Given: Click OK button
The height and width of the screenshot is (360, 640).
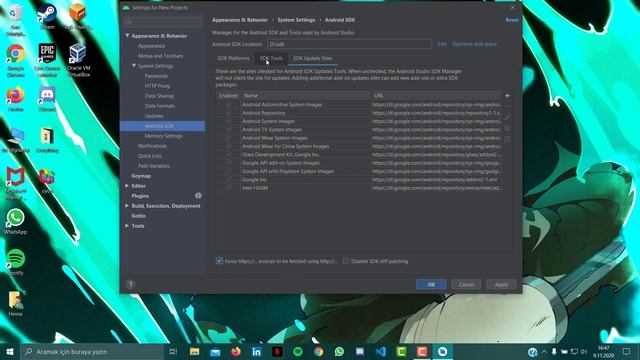Looking at the screenshot, I should [x=431, y=284].
